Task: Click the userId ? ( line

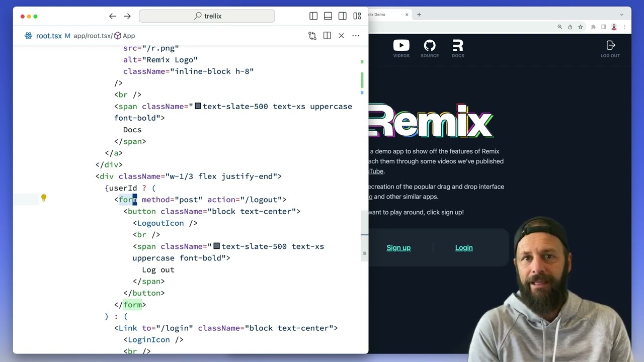Action: [x=130, y=188]
